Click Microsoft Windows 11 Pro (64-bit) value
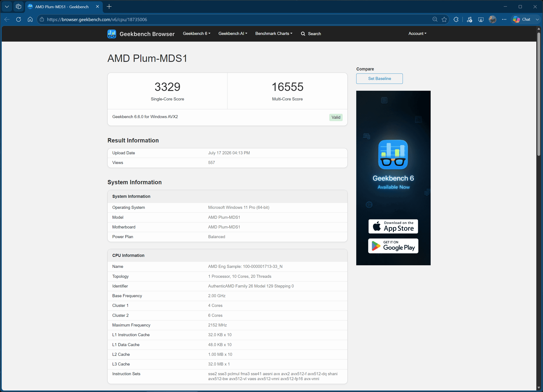Screen dimensions: 543x392 click(239, 208)
